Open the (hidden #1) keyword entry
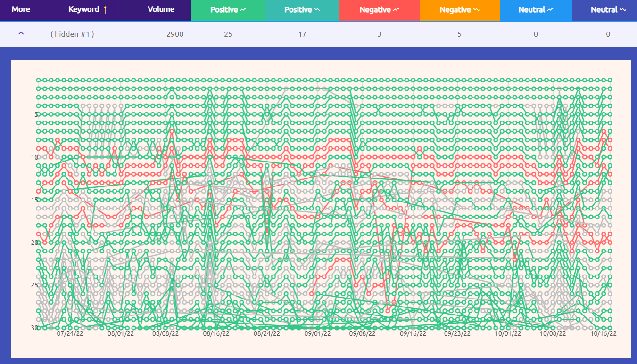637x364 pixels. (x=72, y=34)
